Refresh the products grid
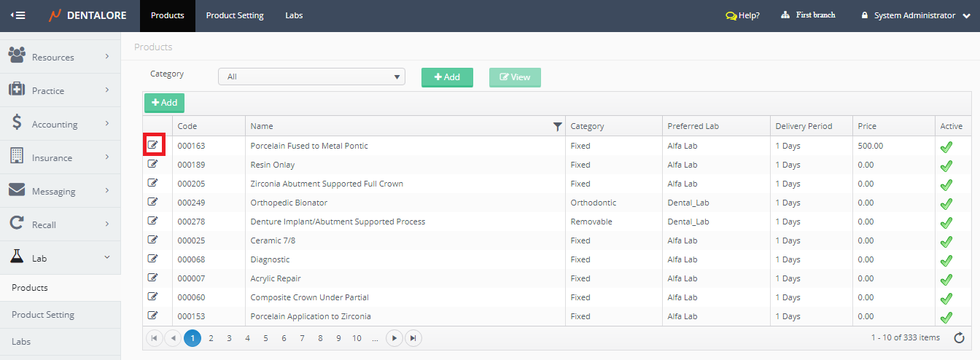This screenshot has width=980, height=360. coord(958,337)
